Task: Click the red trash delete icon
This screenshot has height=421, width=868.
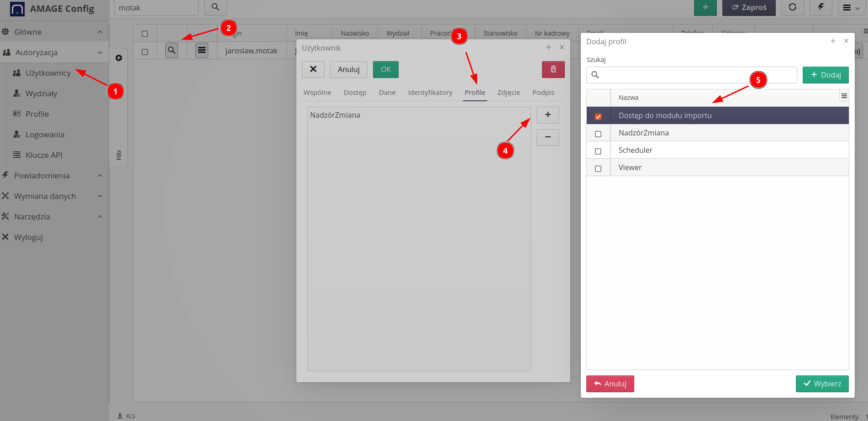Action: coord(553,69)
